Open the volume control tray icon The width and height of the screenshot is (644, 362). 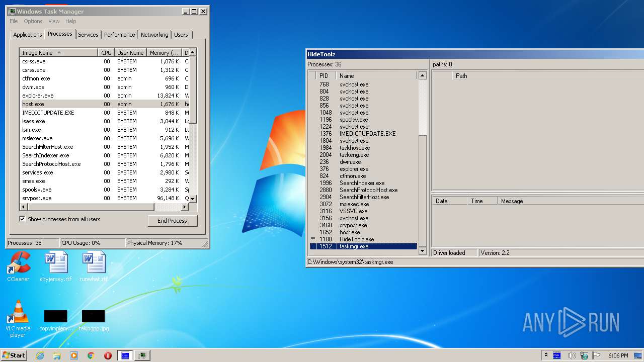pos(572,355)
